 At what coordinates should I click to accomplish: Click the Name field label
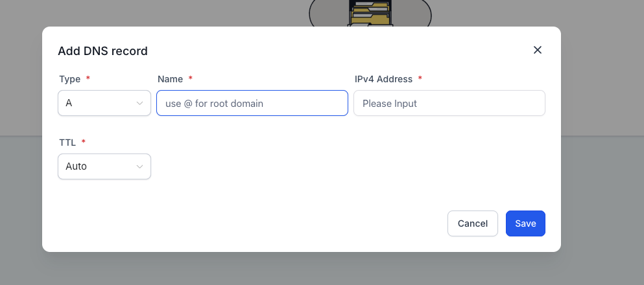coord(170,79)
